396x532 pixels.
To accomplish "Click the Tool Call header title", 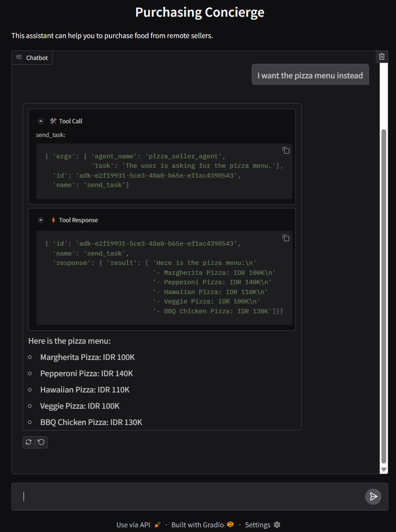I will [x=71, y=121].
